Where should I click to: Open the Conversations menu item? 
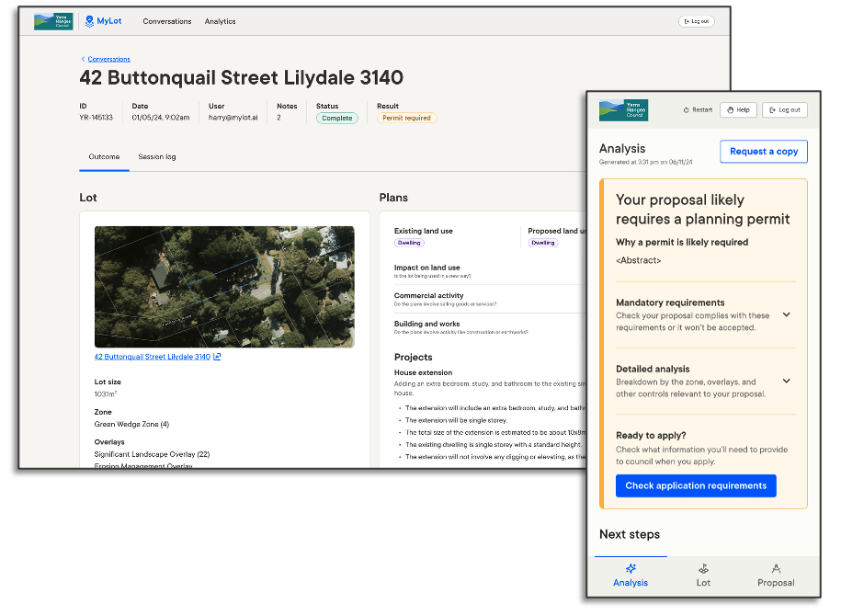point(167,21)
